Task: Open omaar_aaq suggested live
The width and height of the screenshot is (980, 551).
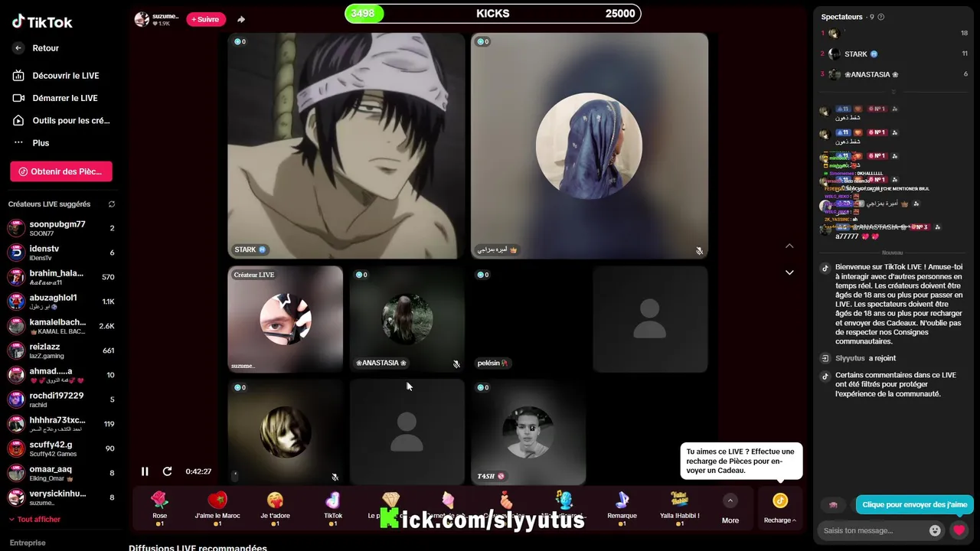Action: click(x=61, y=473)
